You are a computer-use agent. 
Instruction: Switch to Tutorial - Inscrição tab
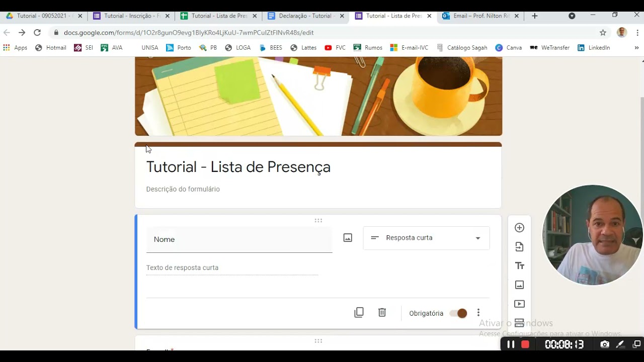coord(131,16)
